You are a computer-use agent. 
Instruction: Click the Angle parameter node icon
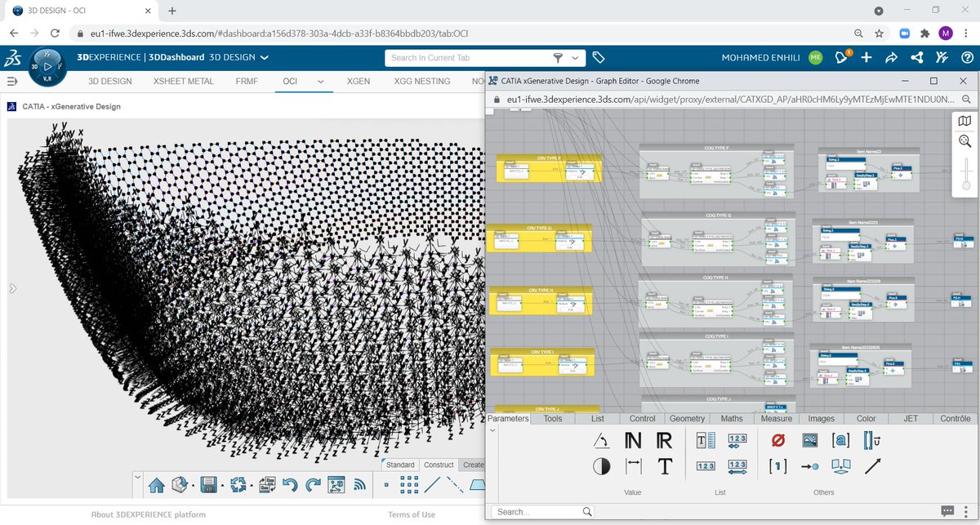[x=602, y=441]
